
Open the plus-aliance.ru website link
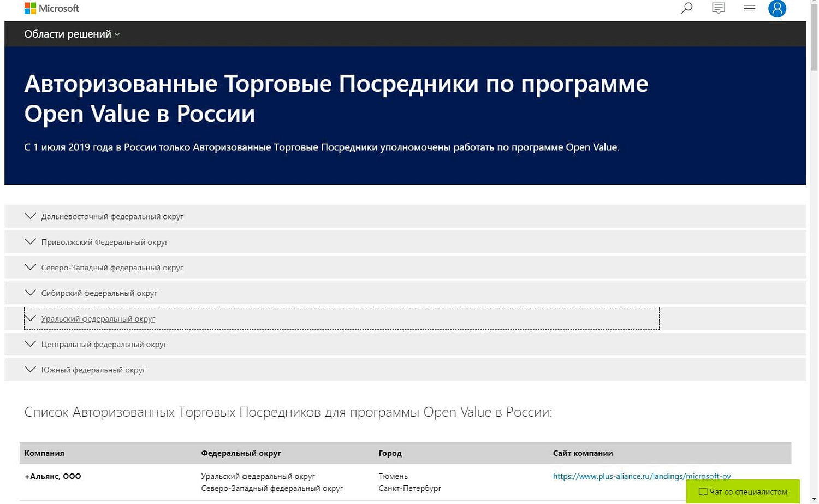642,476
